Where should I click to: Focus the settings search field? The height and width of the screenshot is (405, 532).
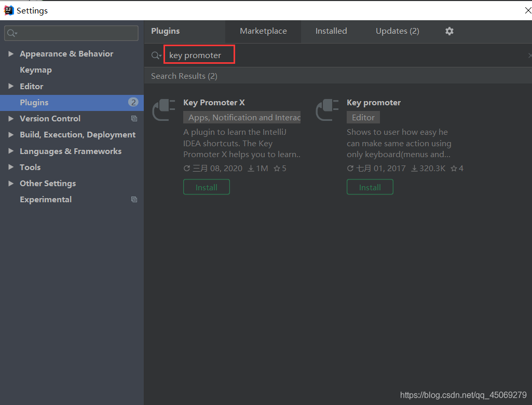pos(71,33)
